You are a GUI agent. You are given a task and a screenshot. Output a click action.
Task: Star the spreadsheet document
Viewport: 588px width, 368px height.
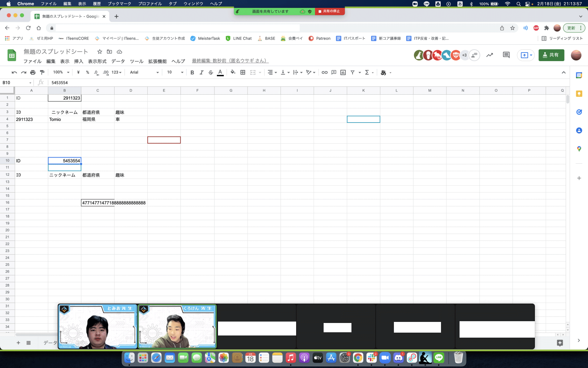[x=100, y=52]
